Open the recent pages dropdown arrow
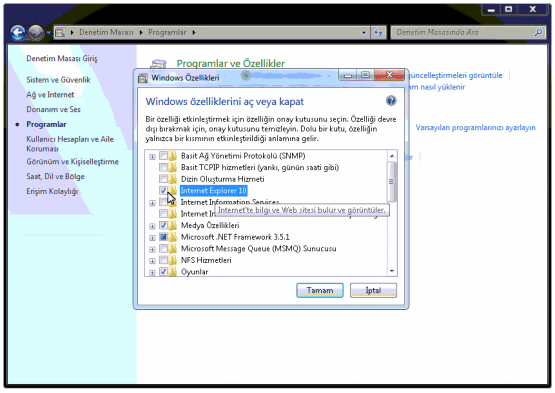 tap(48, 33)
